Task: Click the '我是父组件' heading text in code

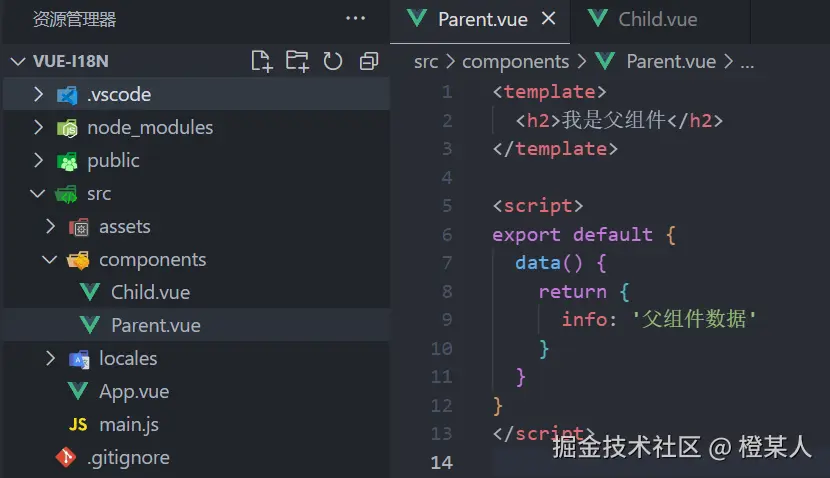Action: (x=614, y=120)
